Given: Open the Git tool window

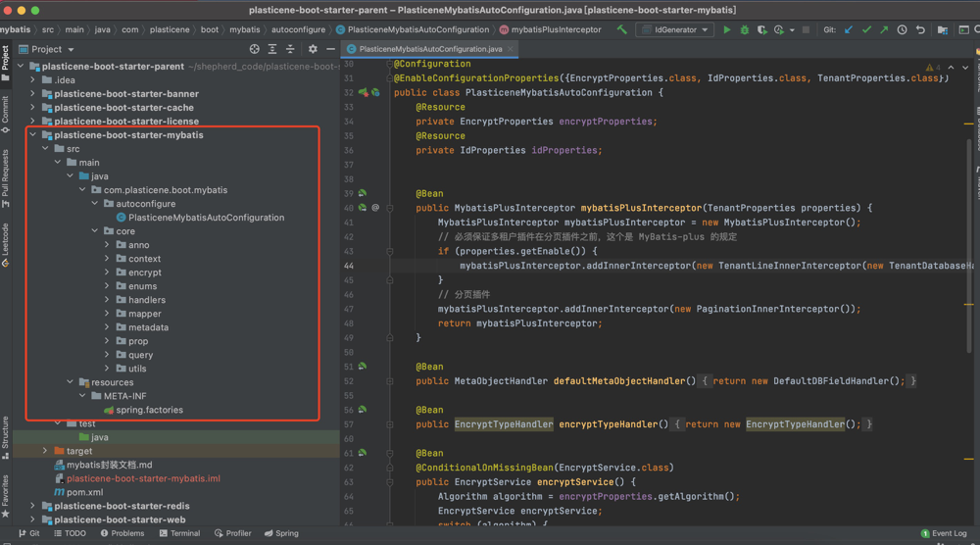Looking at the screenshot, I should pyautogui.click(x=28, y=533).
